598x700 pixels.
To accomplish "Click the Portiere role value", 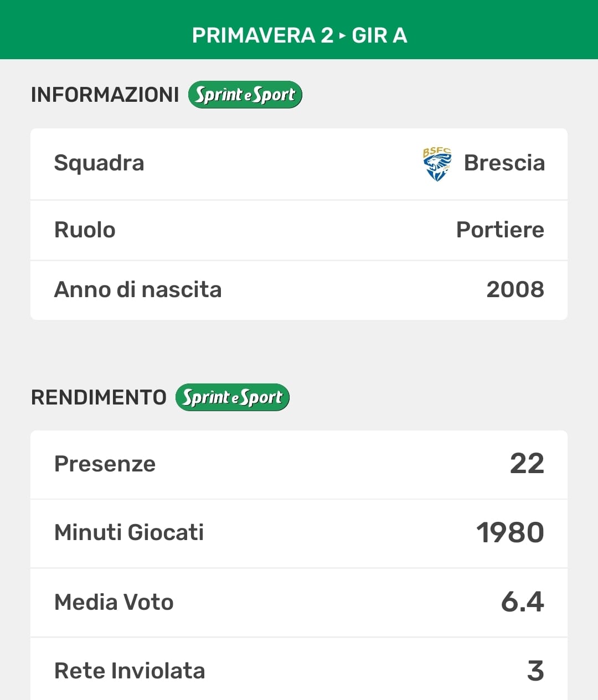I will [x=500, y=230].
